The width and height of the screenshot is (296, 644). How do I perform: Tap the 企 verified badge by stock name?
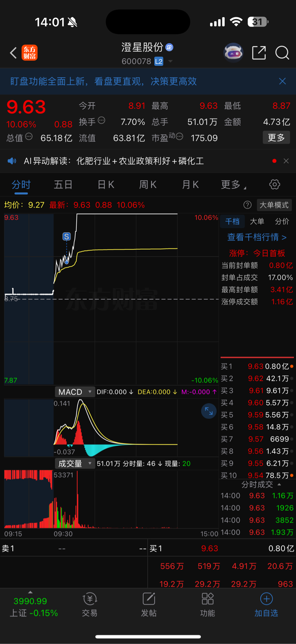point(169,47)
